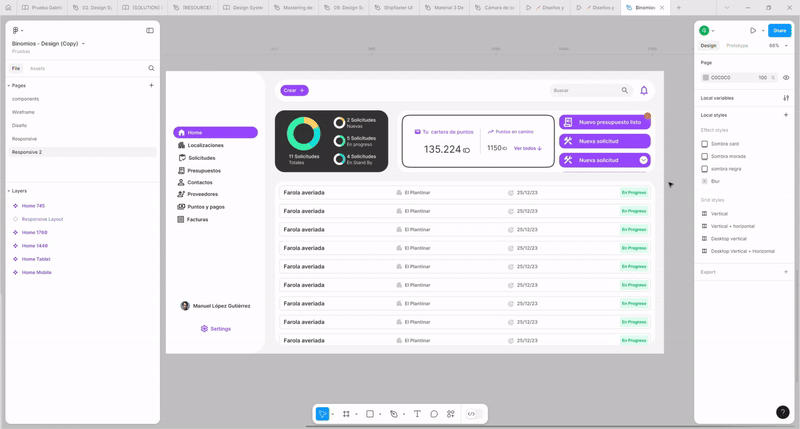Open the file name dropdown menu

[83, 44]
